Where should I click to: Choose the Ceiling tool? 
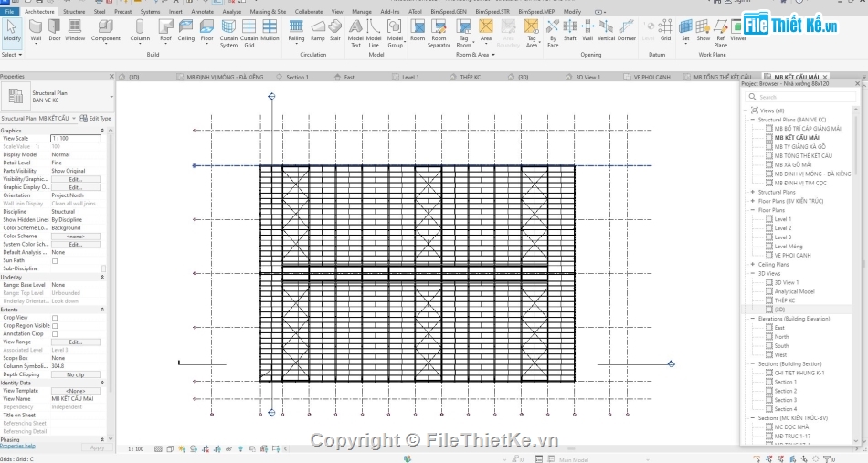(186, 30)
